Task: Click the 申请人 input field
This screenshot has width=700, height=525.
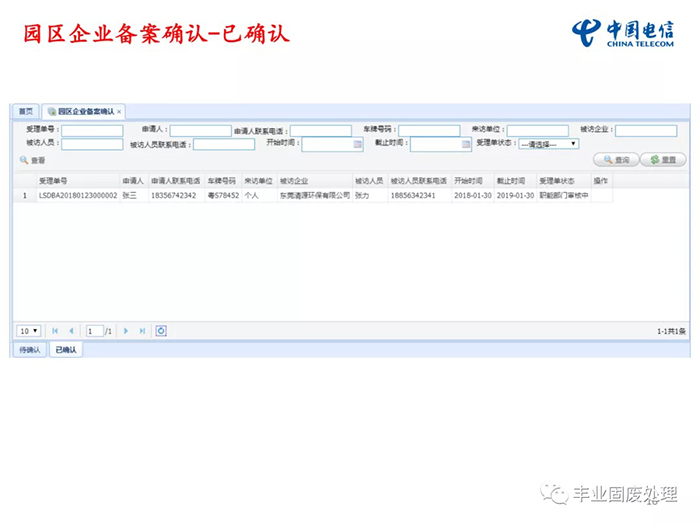Action: click(x=200, y=131)
